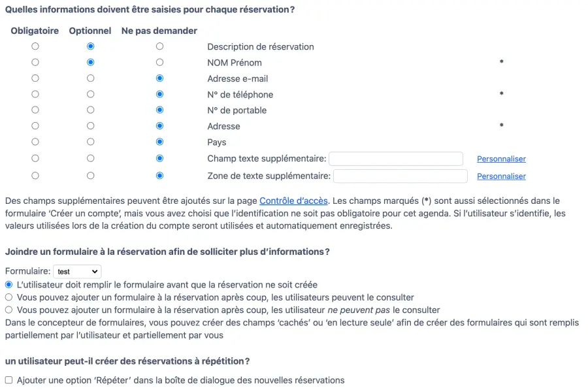Set Description de réservation to Ne pas demander

click(x=159, y=46)
